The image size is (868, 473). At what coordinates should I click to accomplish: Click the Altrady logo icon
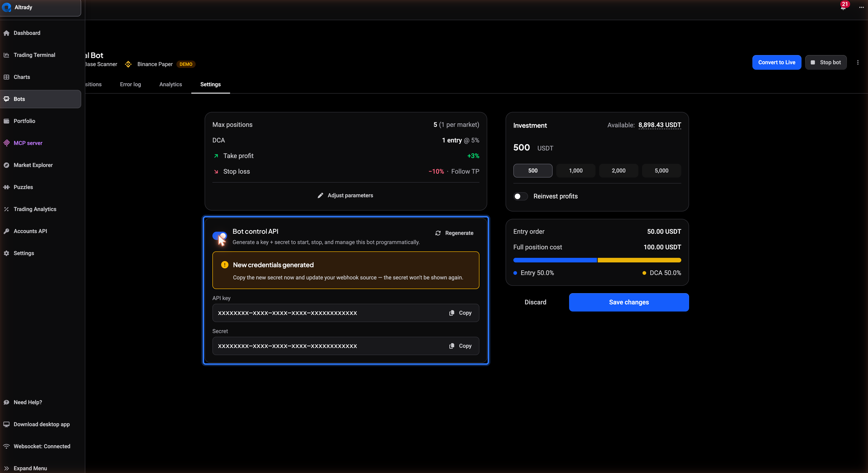[x=6, y=7]
